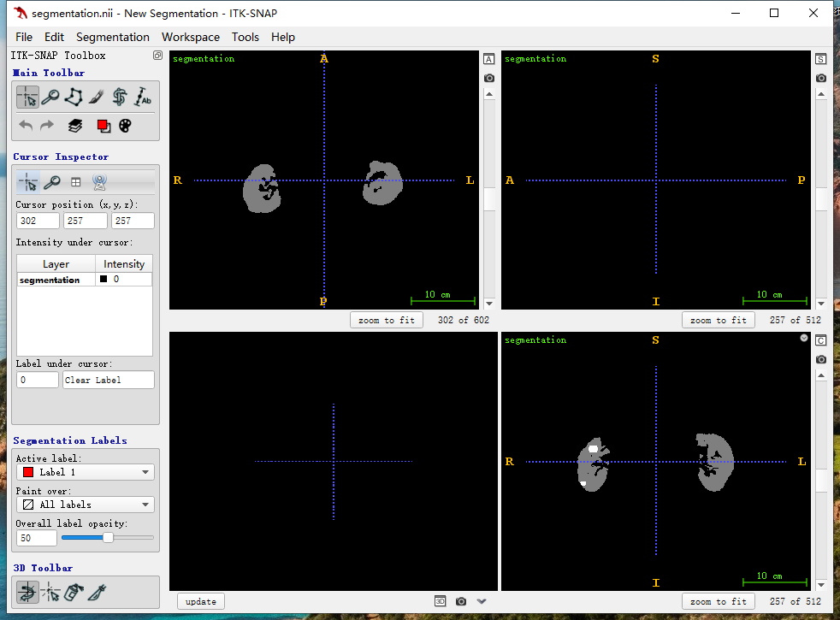Click axial view scrollbar up arrow
This screenshot has height=620, width=840.
coord(489,94)
